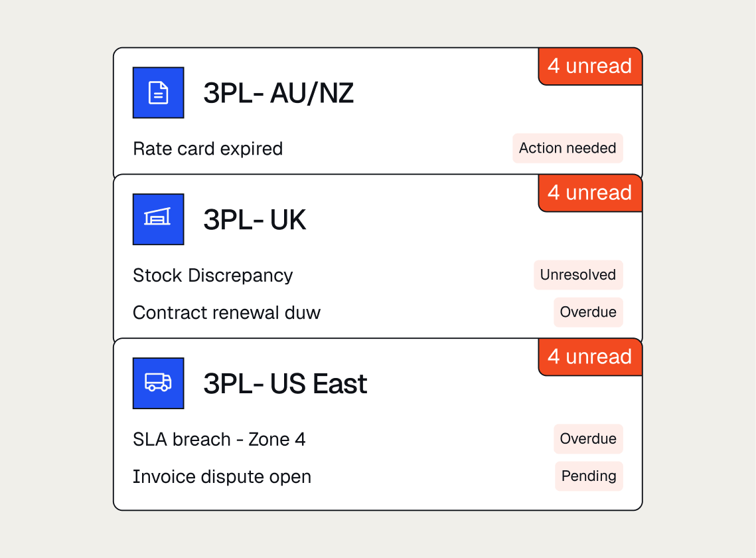Click the truck icon for 3PL- US East
This screenshot has width=756, height=558.
pyautogui.click(x=158, y=383)
